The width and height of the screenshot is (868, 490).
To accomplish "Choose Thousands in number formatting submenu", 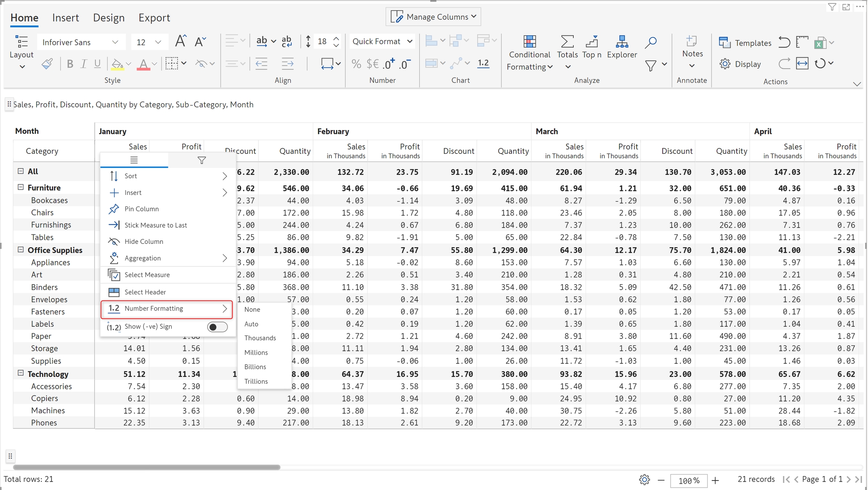I will [260, 338].
